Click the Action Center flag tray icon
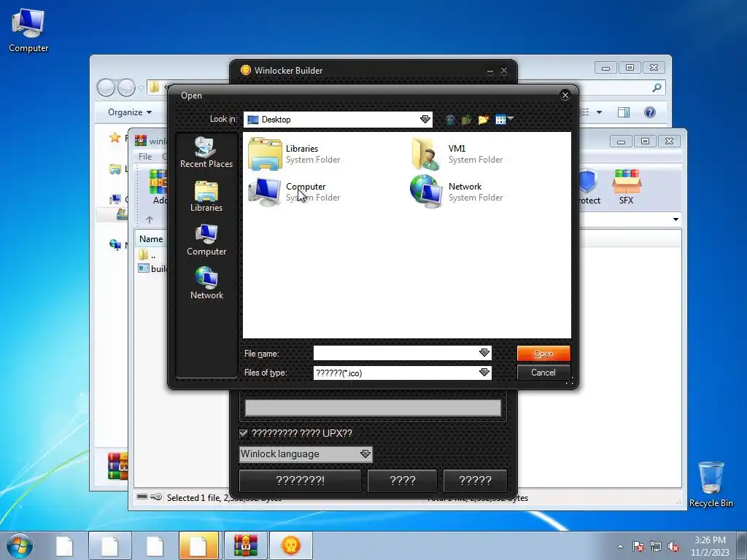The width and height of the screenshot is (747, 560). [638, 546]
